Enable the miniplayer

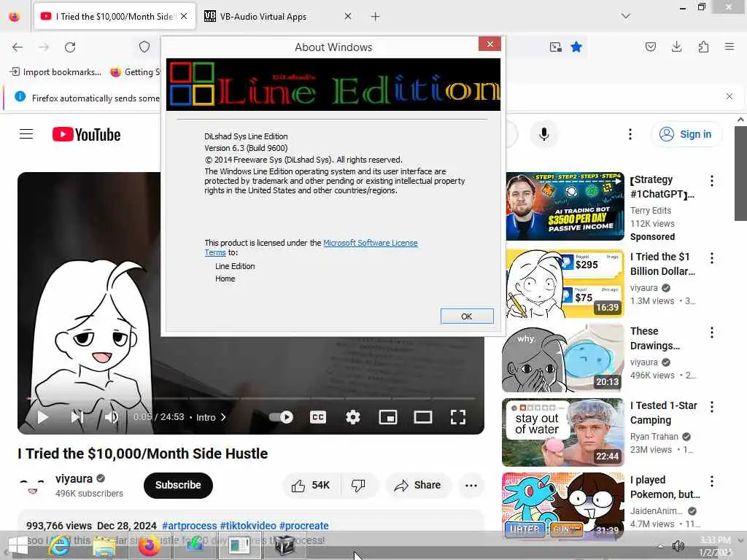(x=388, y=417)
